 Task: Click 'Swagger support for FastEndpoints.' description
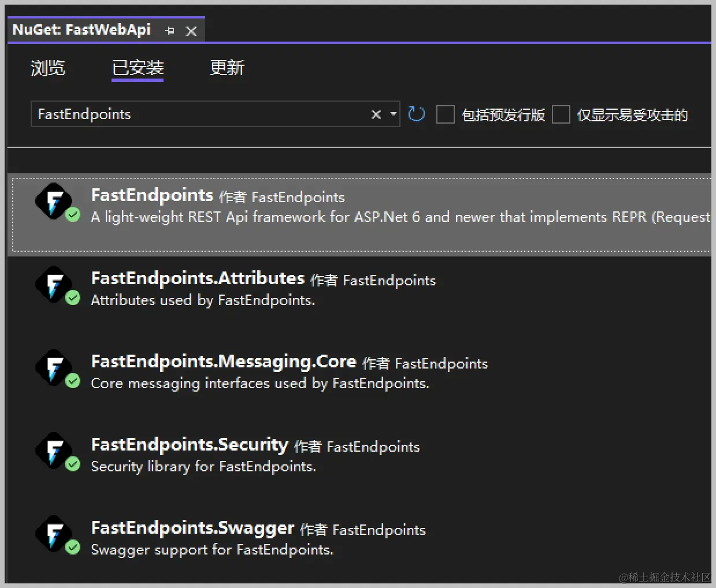(x=212, y=550)
